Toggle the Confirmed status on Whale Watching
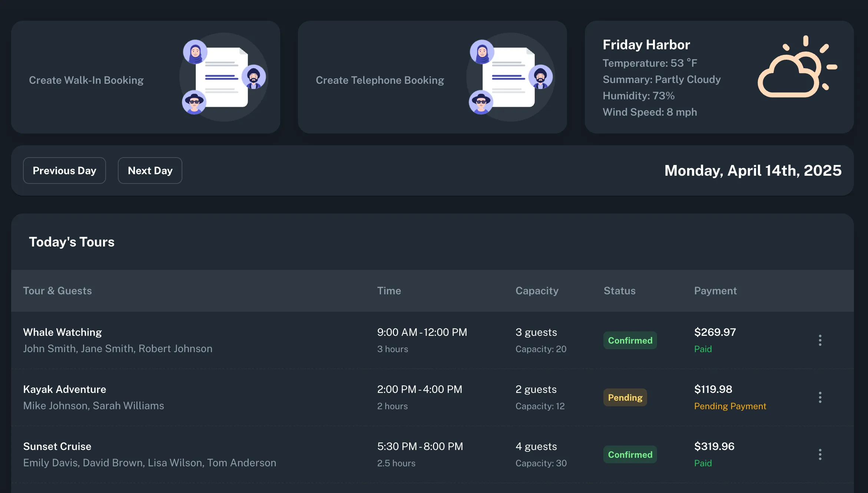The image size is (868, 493). 630,340
